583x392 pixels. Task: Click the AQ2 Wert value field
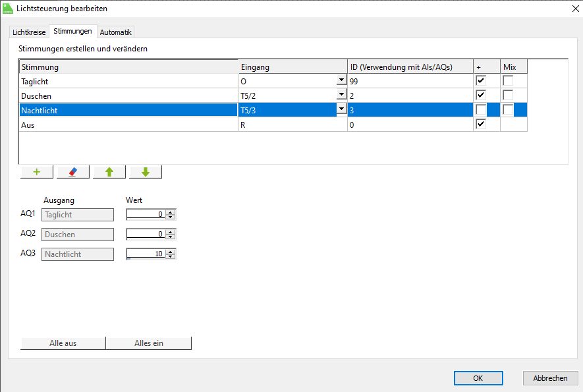coord(146,234)
